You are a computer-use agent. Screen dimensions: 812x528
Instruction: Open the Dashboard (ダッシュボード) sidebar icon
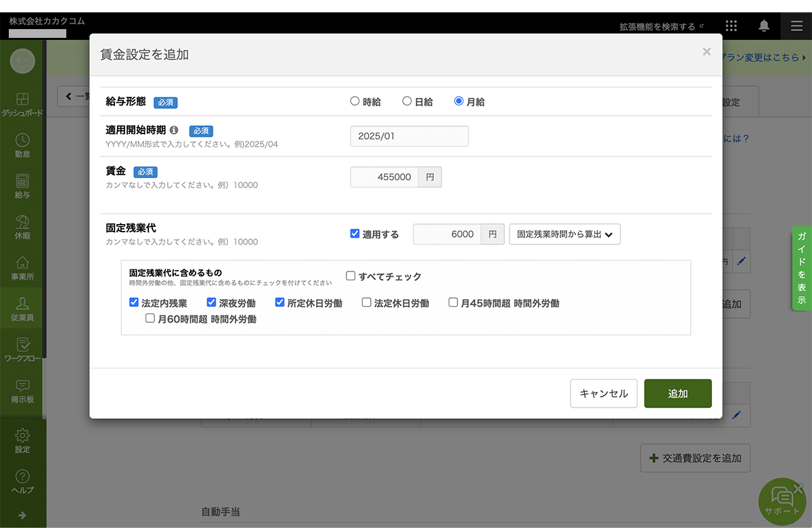[x=22, y=100]
